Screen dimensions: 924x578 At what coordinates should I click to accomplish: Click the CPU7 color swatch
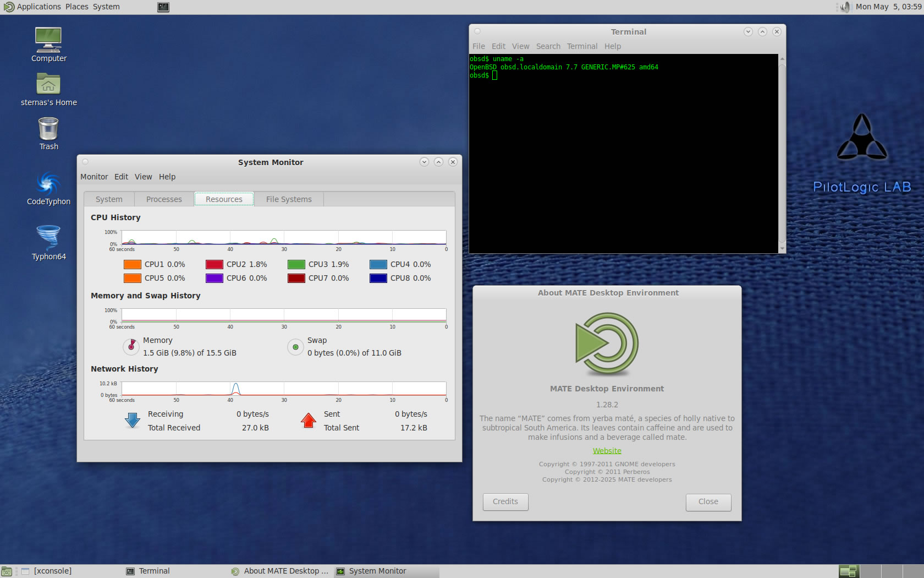click(x=296, y=278)
